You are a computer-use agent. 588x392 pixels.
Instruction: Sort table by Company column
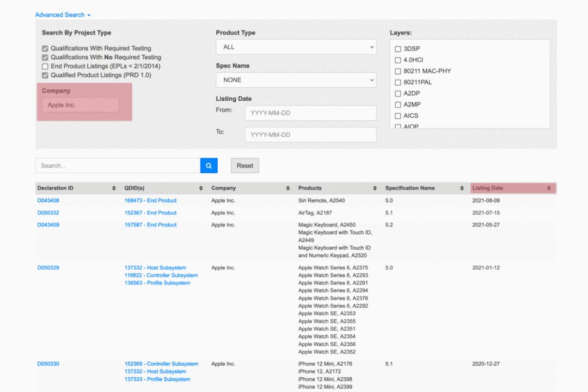pyautogui.click(x=287, y=188)
